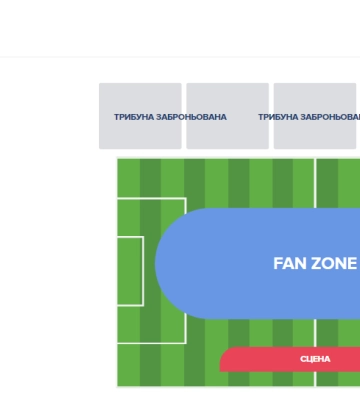Click the halfway line between fan zone and stage
The height and width of the screenshot is (400, 360).
tap(315, 333)
